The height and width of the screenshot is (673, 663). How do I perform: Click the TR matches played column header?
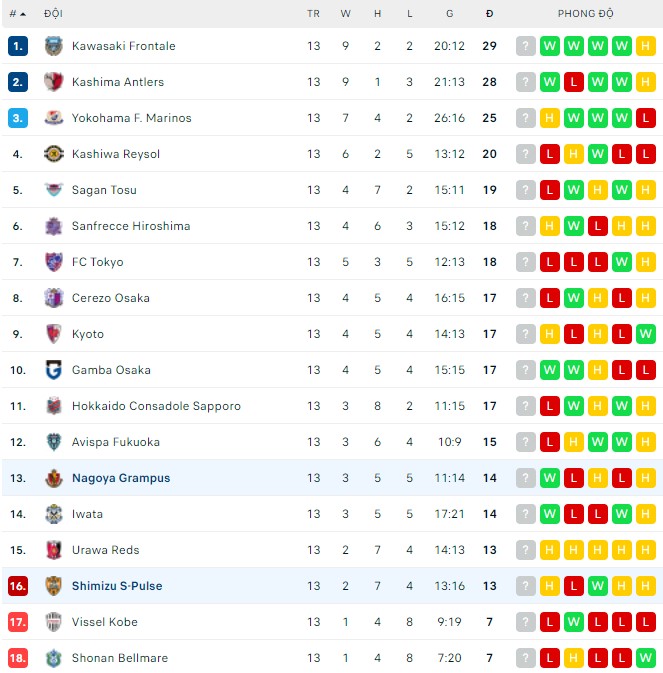pyautogui.click(x=314, y=14)
